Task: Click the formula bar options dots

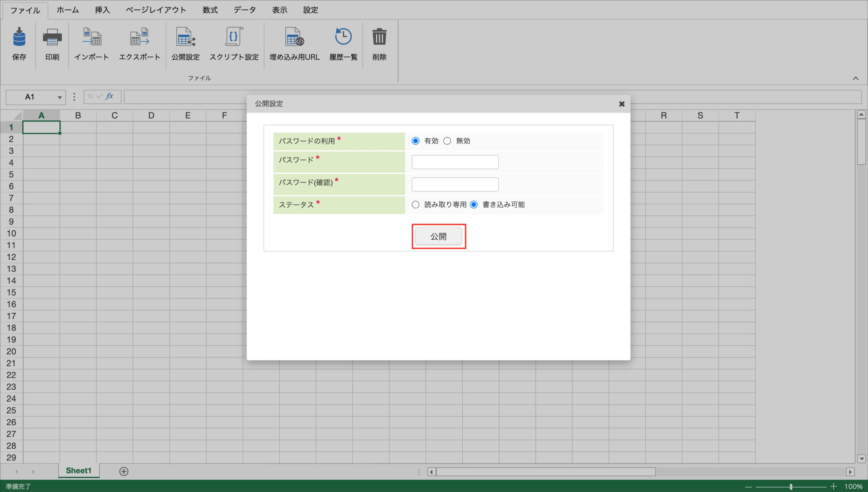Action: click(74, 97)
